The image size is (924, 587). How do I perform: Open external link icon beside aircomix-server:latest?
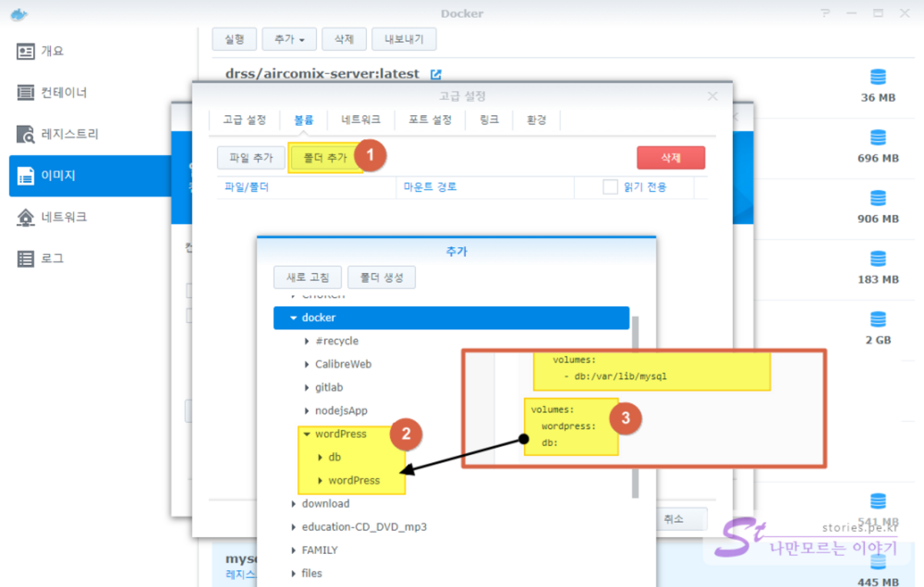click(x=436, y=74)
